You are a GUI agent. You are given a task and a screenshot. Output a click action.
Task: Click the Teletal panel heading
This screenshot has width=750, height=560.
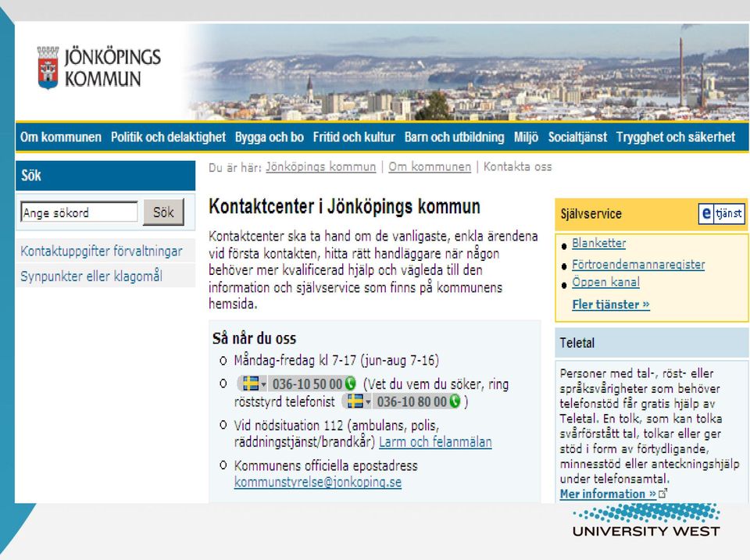point(577,343)
